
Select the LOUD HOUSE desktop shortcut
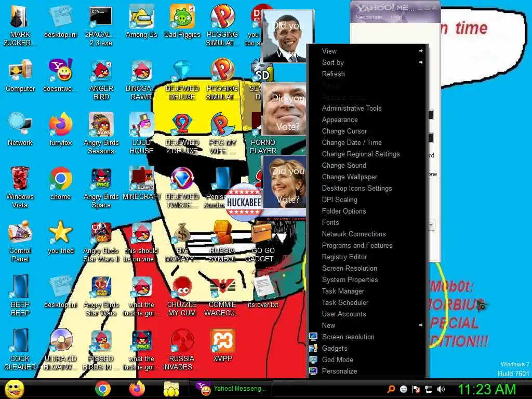[x=141, y=134]
